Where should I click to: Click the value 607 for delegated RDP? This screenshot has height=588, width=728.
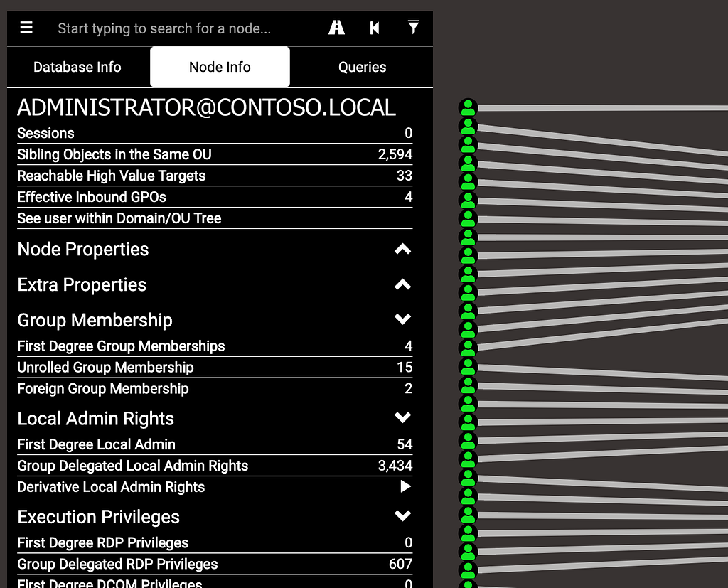coord(401,565)
